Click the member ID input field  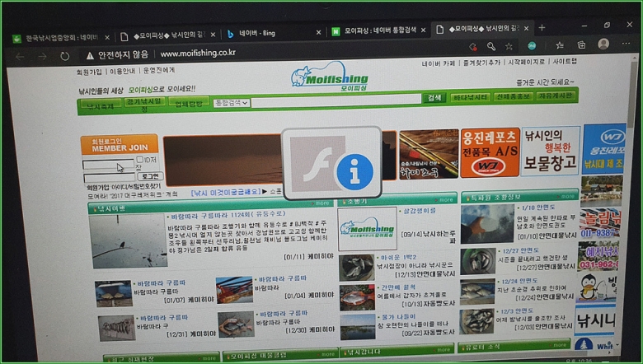click(108, 165)
